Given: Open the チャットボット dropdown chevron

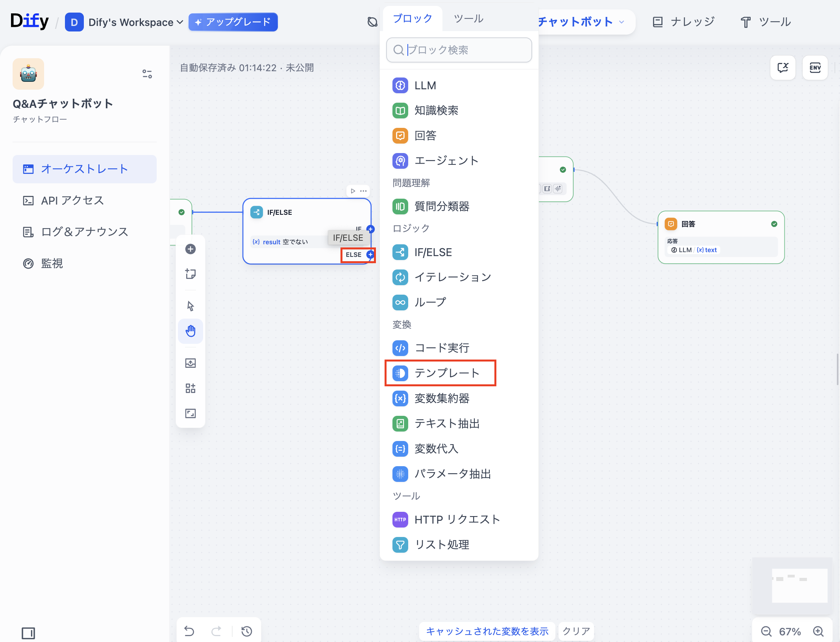Looking at the screenshot, I should (622, 22).
